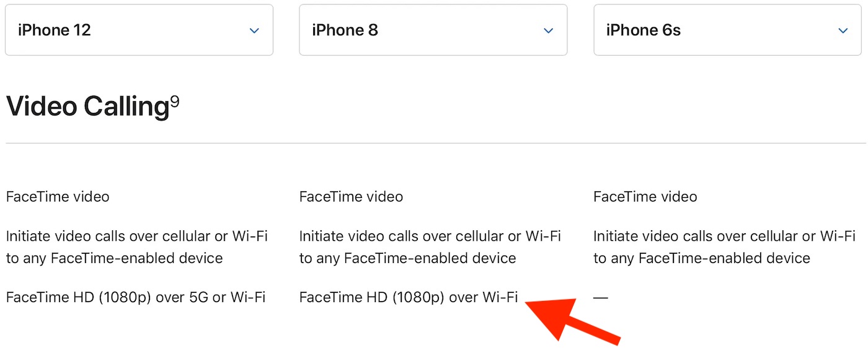Open the iPhone 6s model dropdown
The width and height of the screenshot is (868, 358).
[x=727, y=30]
